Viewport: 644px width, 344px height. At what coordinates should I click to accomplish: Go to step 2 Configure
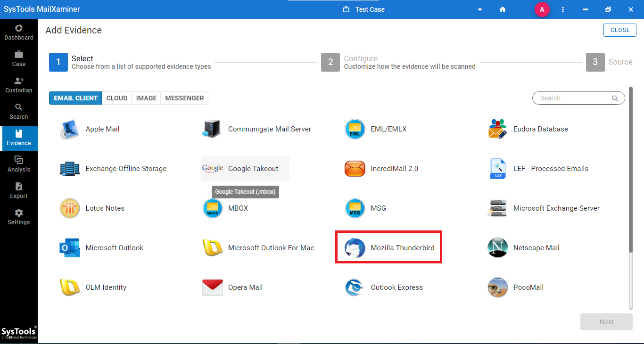point(398,62)
